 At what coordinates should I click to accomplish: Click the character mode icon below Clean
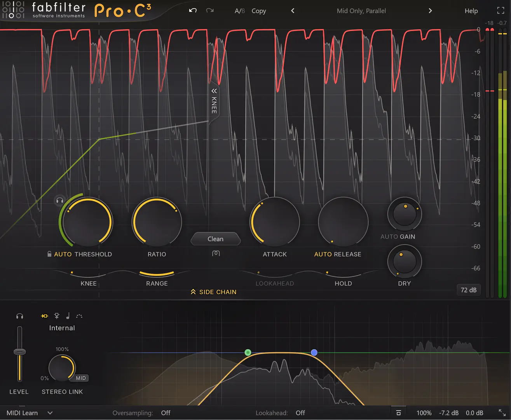coord(216,254)
